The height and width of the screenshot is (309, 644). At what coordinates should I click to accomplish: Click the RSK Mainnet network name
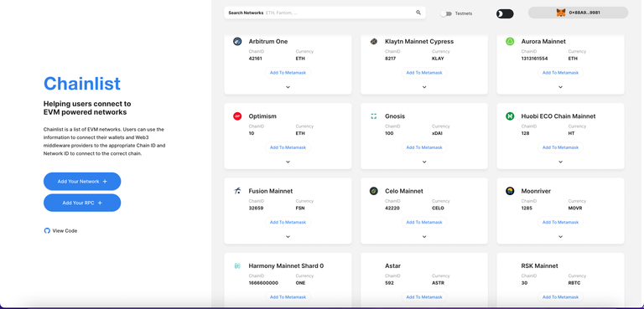click(540, 266)
